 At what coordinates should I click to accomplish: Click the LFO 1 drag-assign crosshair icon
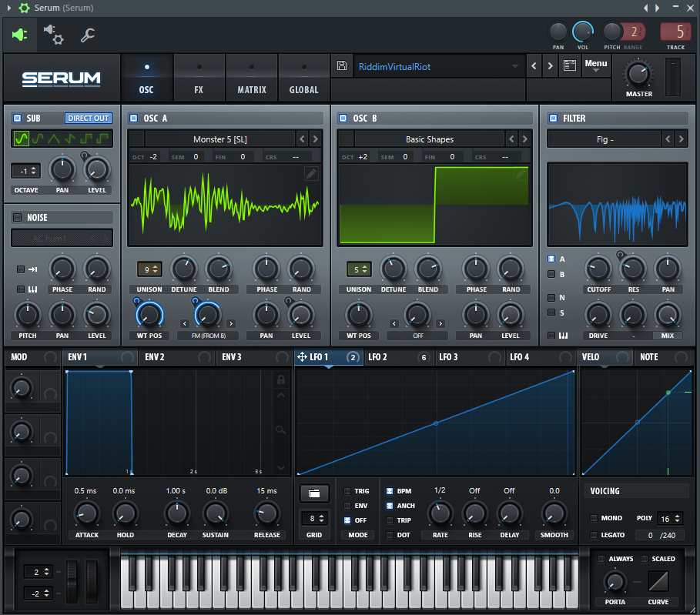tap(302, 356)
